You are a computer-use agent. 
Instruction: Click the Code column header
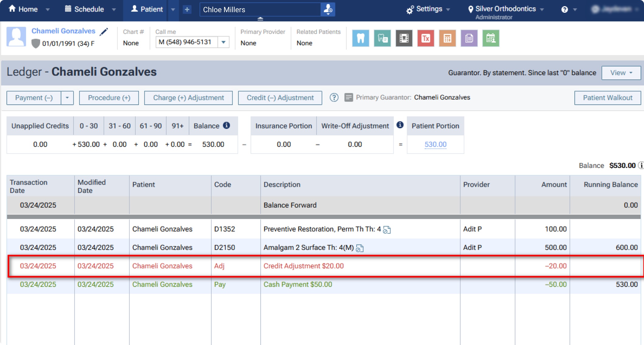pos(236,186)
